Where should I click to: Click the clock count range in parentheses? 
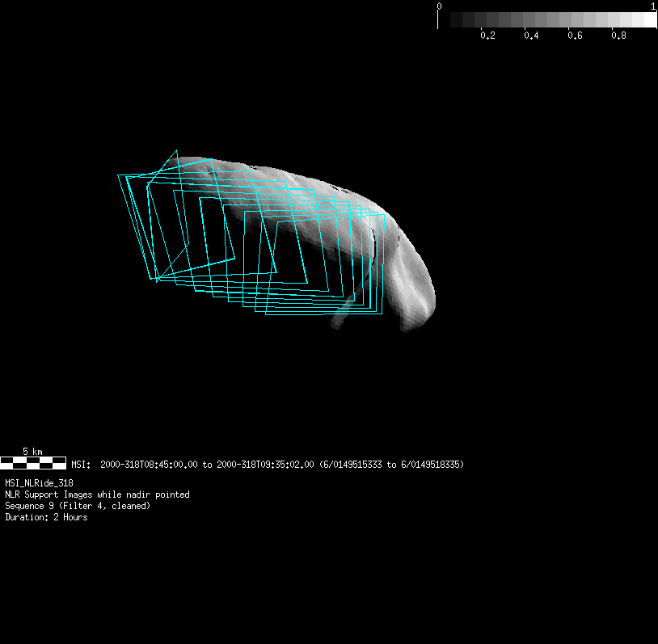click(391, 465)
